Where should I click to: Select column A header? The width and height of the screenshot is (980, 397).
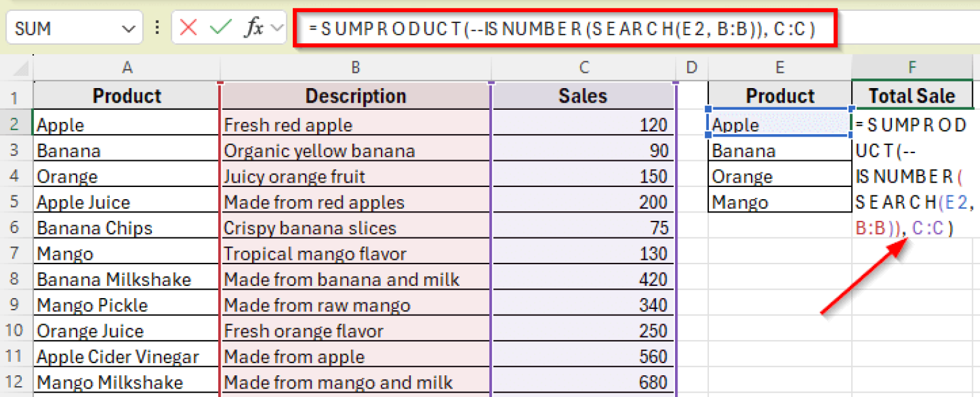click(x=126, y=68)
